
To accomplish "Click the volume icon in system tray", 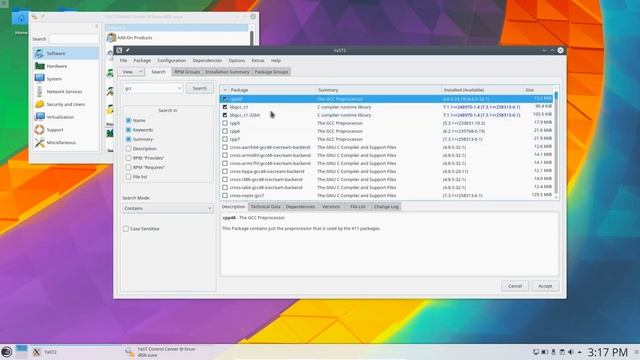I will tap(571, 352).
